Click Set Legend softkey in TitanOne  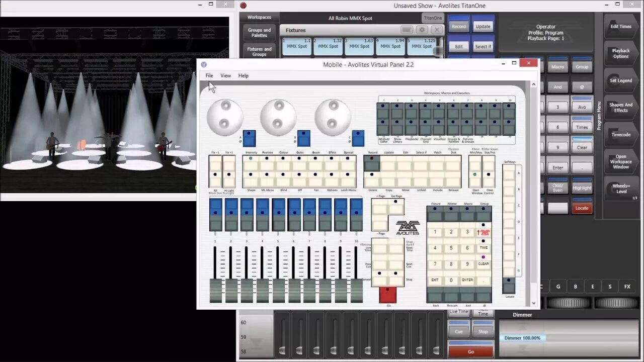[x=621, y=80]
